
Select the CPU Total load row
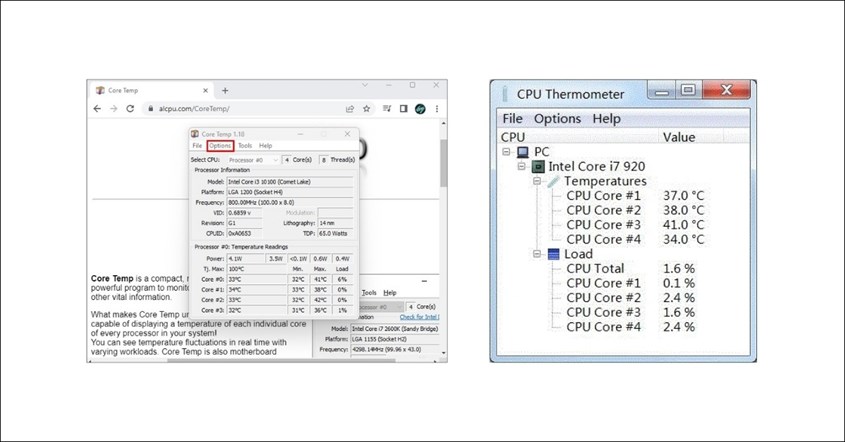(x=631, y=268)
